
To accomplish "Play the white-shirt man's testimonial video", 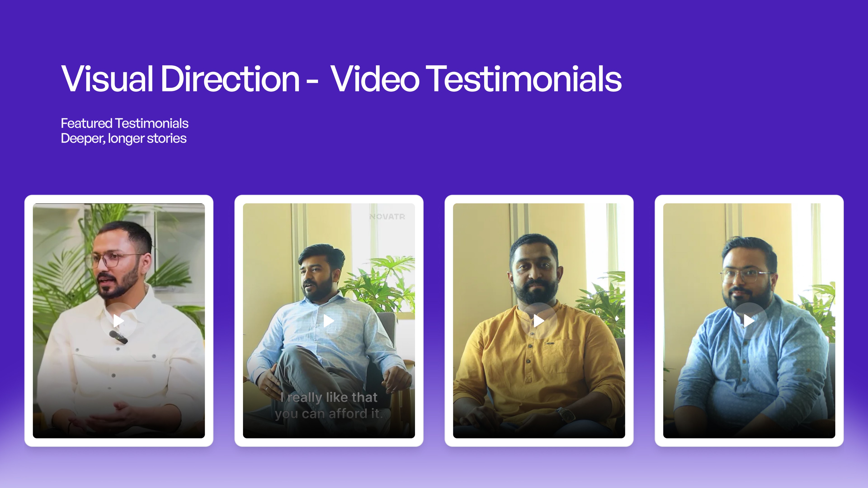I will [x=119, y=321].
